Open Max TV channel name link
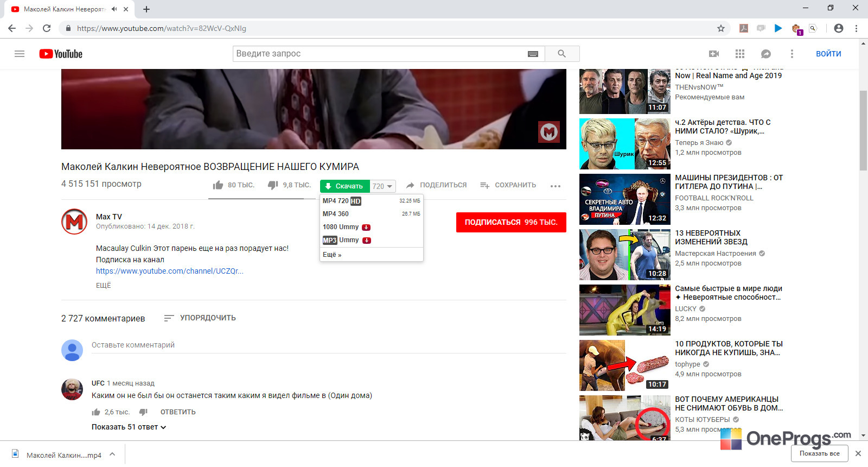 pyautogui.click(x=109, y=217)
